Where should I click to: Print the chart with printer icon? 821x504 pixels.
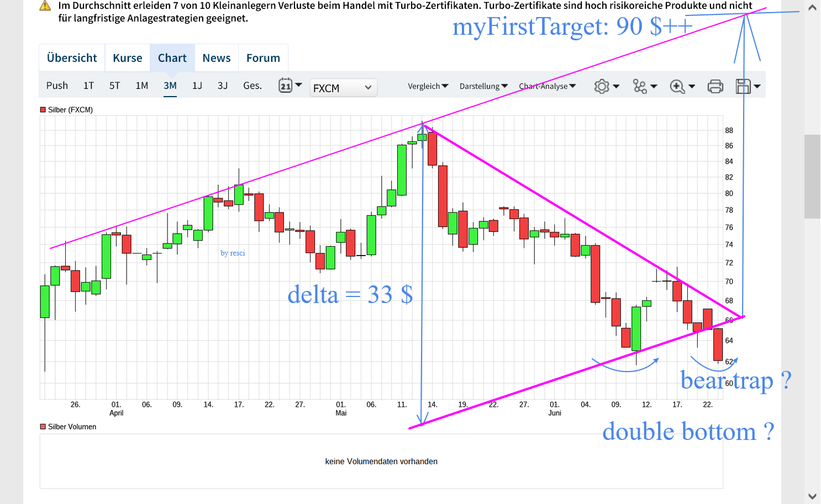click(715, 87)
